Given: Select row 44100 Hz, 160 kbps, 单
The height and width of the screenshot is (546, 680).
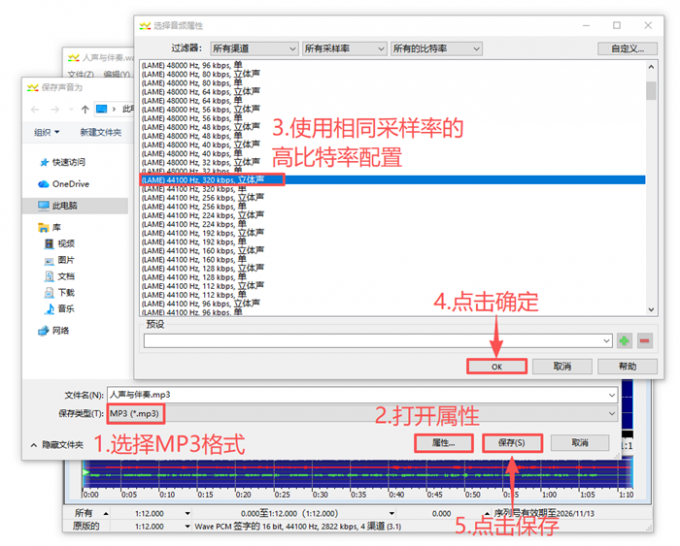Looking at the screenshot, I should [393, 260].
